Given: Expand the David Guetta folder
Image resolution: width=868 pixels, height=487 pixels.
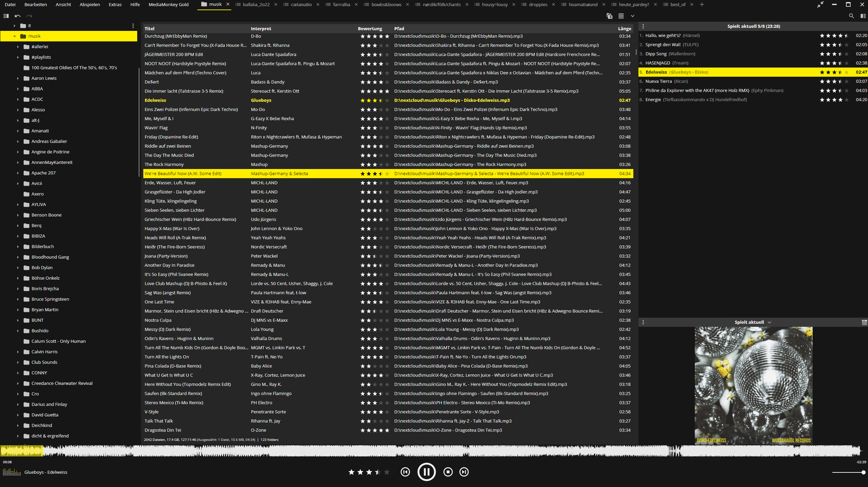Looking at the screenshot, I should [18, 415].
